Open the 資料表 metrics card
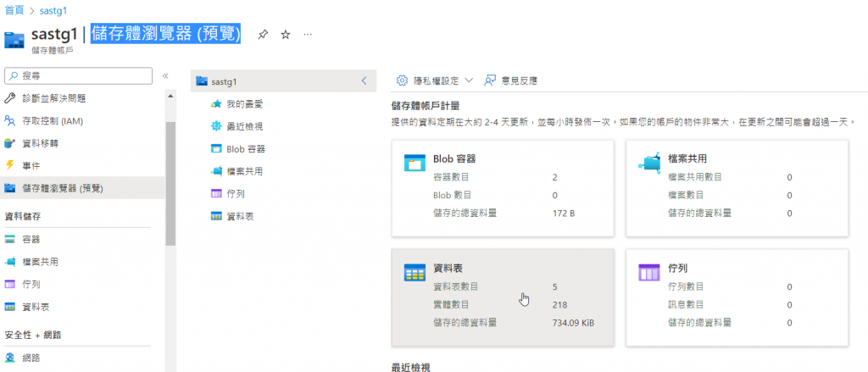Screen dimensions: 868x372 point(503,297)
